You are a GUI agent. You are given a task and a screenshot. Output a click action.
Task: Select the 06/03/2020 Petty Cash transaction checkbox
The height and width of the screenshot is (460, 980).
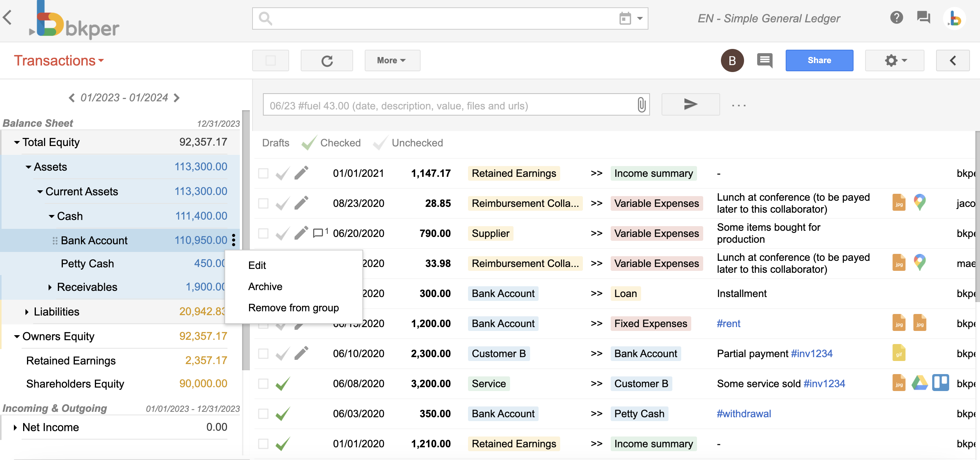(x=263, y=413)
